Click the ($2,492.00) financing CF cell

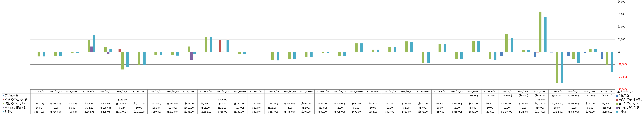pyautogui.click(x=557, y=112)
